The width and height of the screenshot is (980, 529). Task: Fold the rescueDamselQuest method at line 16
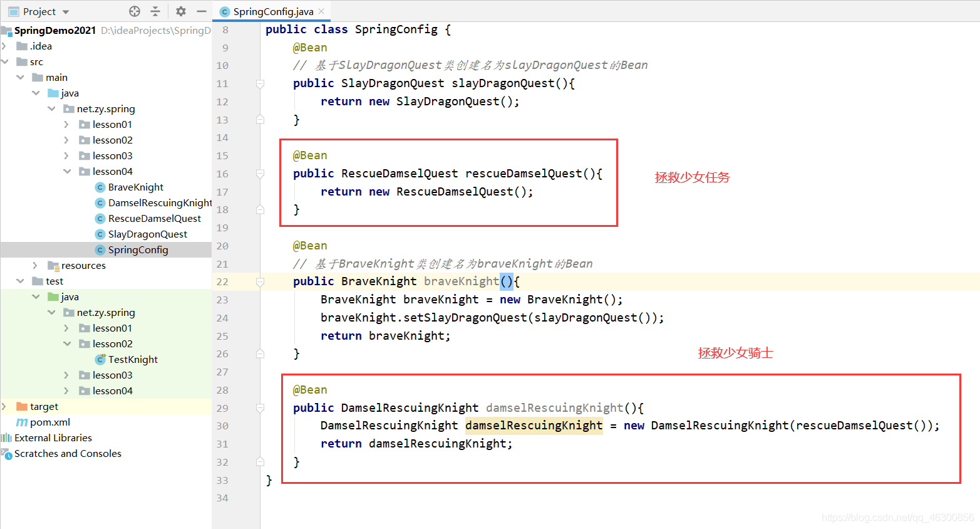pos(260,174)
